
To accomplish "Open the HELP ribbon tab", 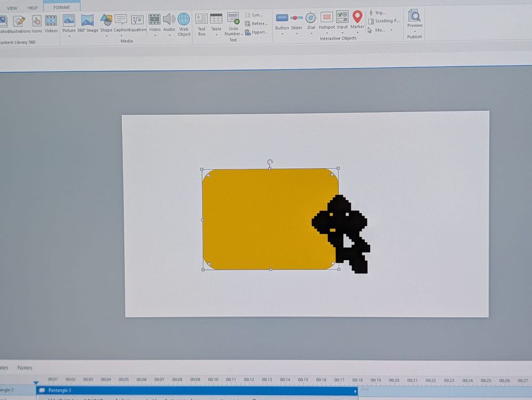I will point(32,8).
